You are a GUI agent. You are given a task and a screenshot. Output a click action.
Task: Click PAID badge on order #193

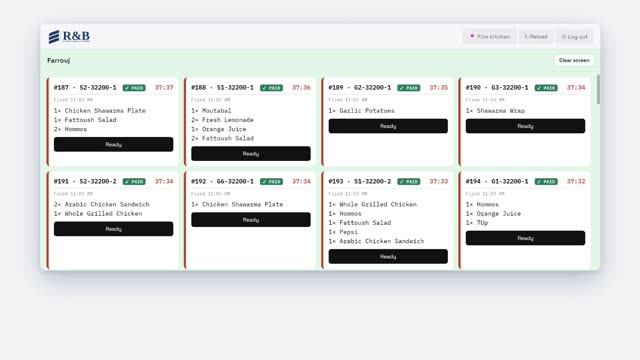click(x=409, y=182)
